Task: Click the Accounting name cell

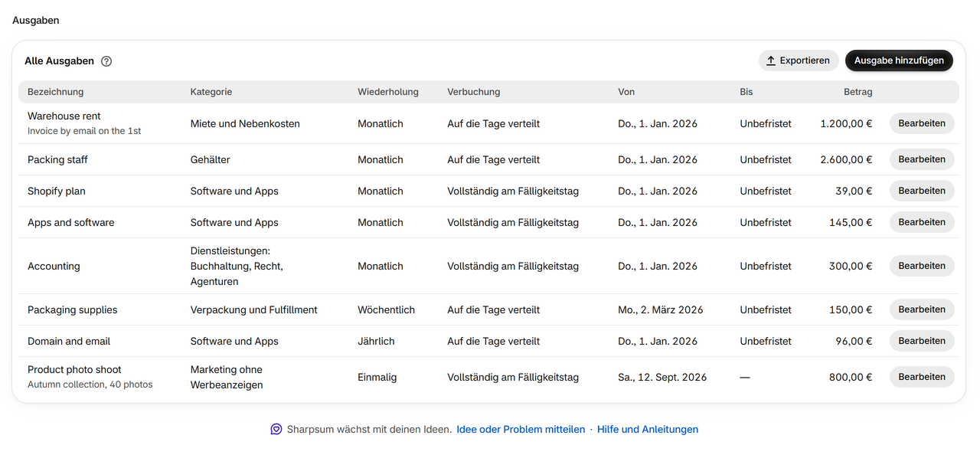Action: (54, 267)
